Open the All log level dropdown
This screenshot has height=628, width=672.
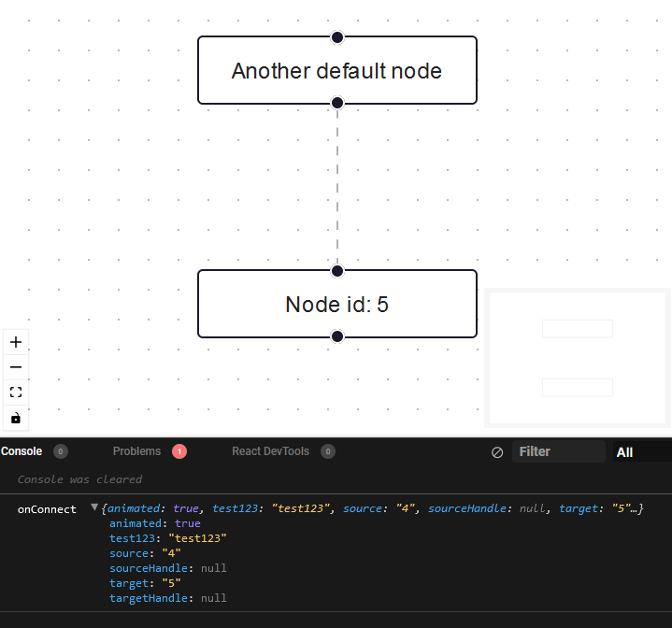(642, 452)
